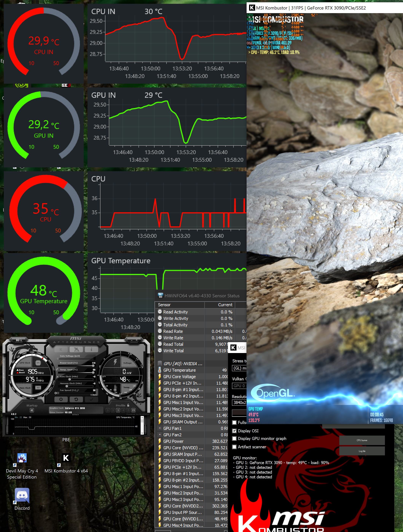Select Afterburner profile slot 5
The height and width of the screenshot is (532, 403).
click(x=128, y=410)
